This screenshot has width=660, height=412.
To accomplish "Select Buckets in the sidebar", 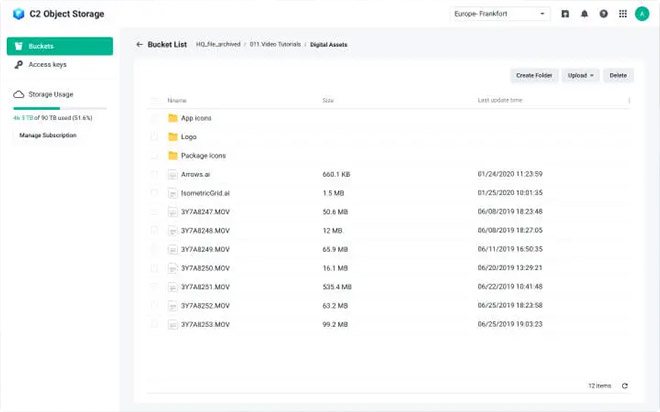I will [x=59, y=46].
